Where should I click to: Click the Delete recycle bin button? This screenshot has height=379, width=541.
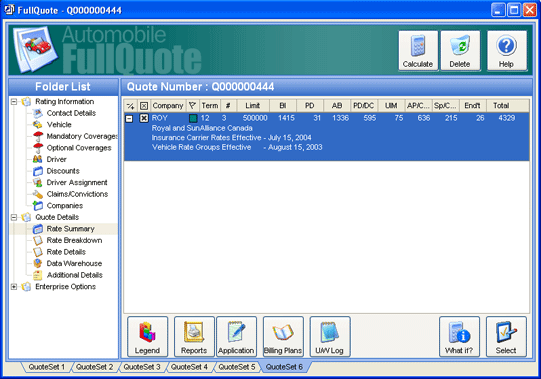(x=460, y=51)
